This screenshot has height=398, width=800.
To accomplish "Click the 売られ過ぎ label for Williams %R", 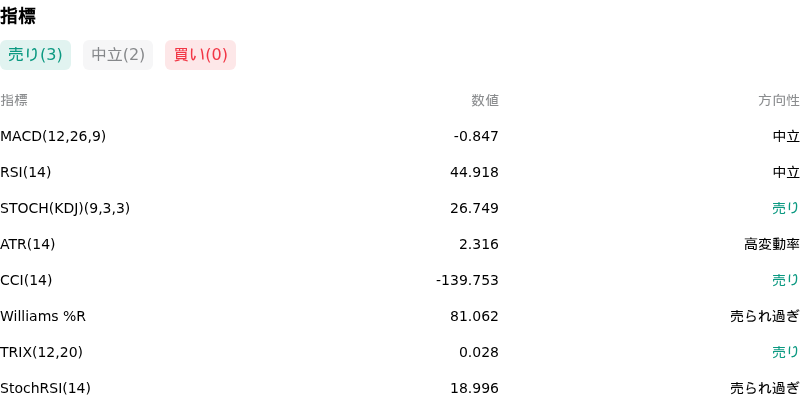I will click(x=765, y=316).
